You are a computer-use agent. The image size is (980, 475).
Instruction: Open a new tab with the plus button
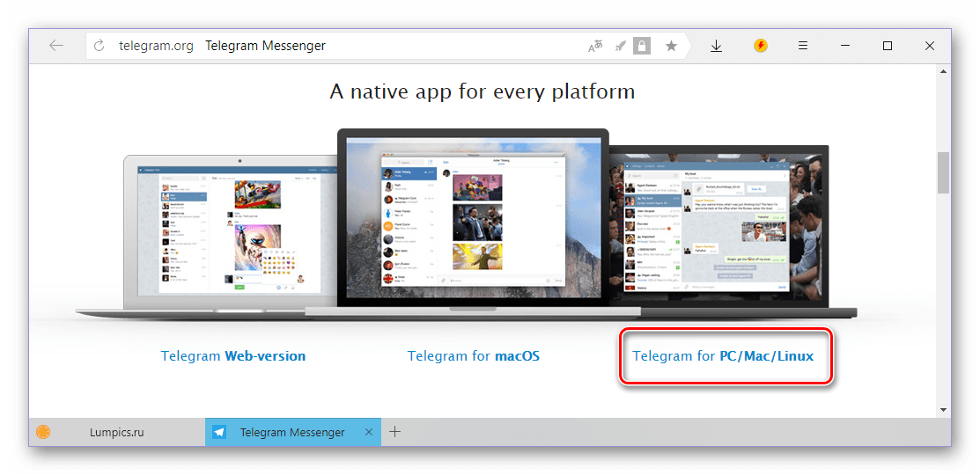point(395,432)
